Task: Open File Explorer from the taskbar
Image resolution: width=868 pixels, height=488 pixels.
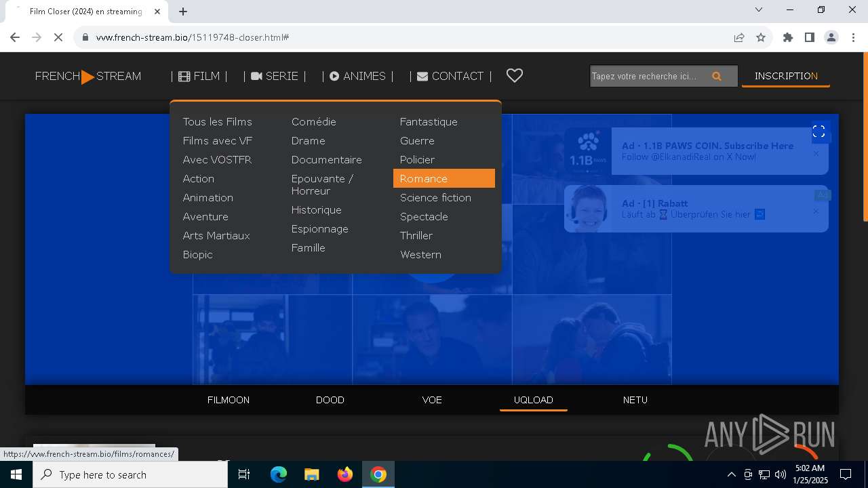Action: point(311,474)
